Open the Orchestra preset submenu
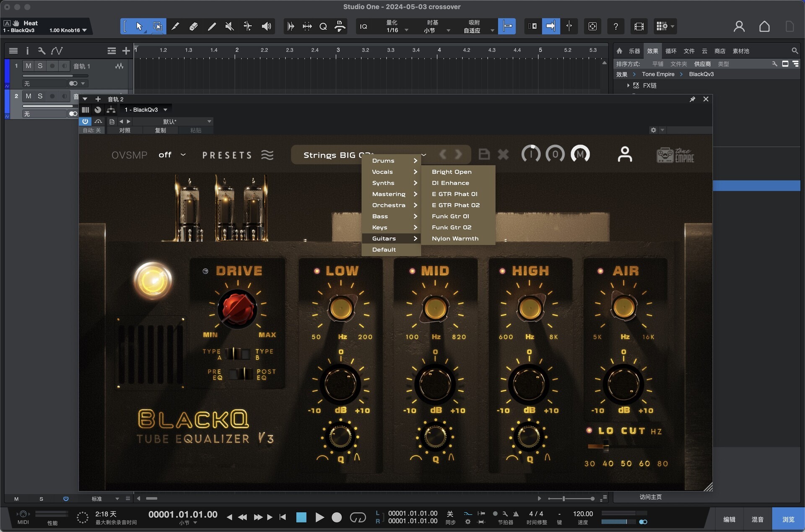Screen dimensions: 805x532 tap(391, 205)
